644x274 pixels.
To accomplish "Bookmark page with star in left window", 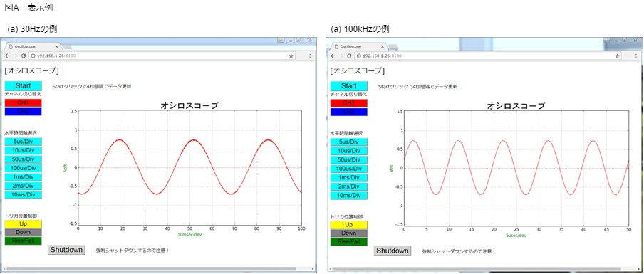I will pos(291,56).
